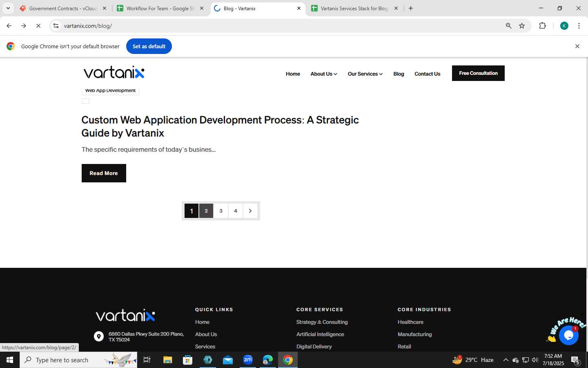Open the Extensions puzzle icon

click(x=542, y=26)
